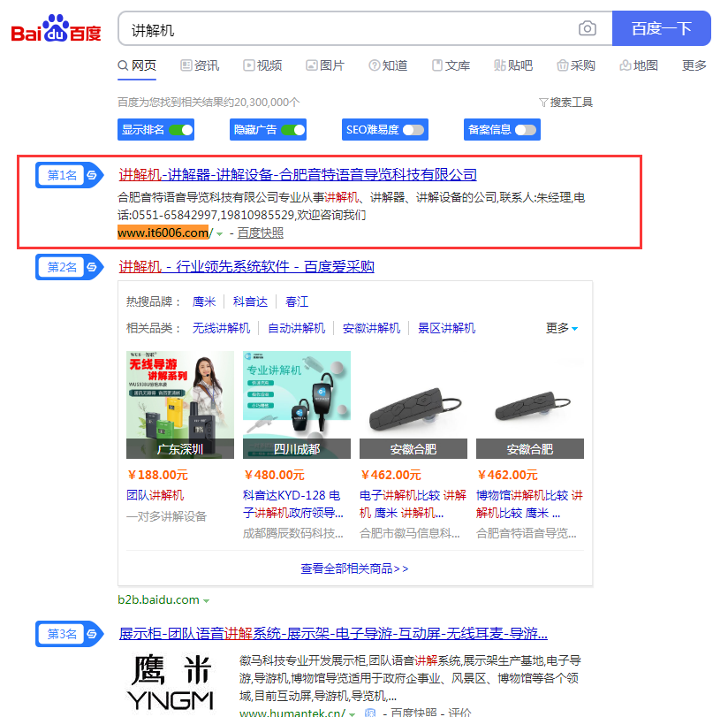Switch to the 文库 tab

click(451, 65)
